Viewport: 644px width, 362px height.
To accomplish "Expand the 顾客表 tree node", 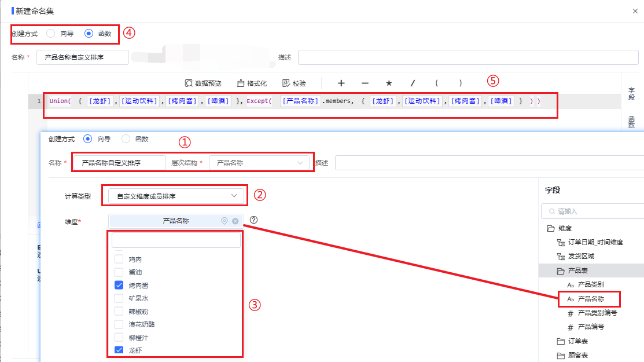I will pos(578,356).
